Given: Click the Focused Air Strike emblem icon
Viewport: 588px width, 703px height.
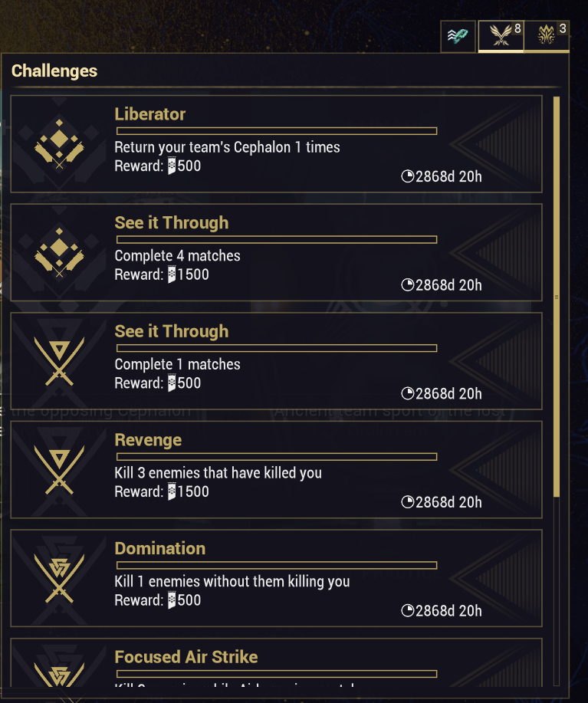Looking at the screenshot, I should point(60,672).
